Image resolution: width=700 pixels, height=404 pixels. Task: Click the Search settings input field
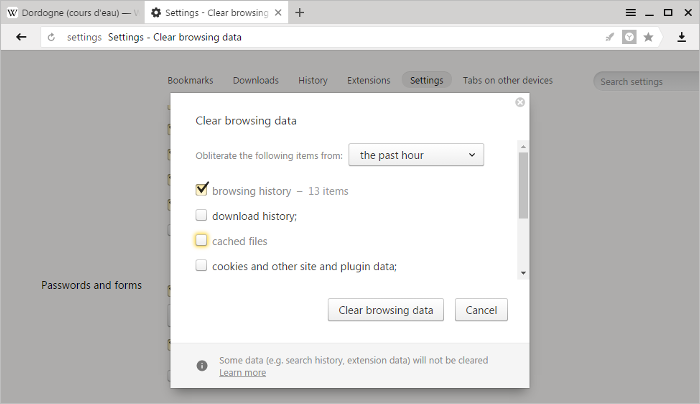coord(647,81)
